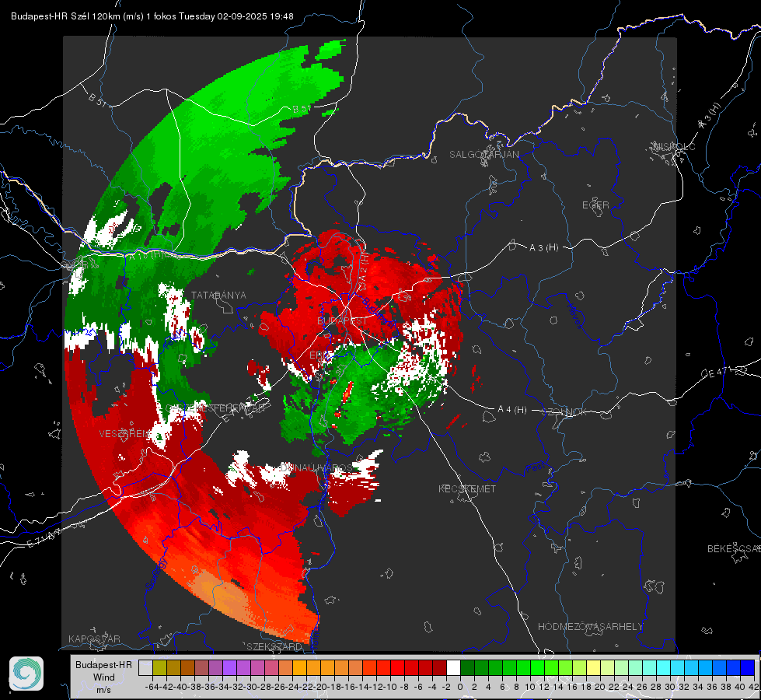Pick the yellow swatch in the wind legend
This screenshot has height=700, width=761.
(x=594, y=667)
